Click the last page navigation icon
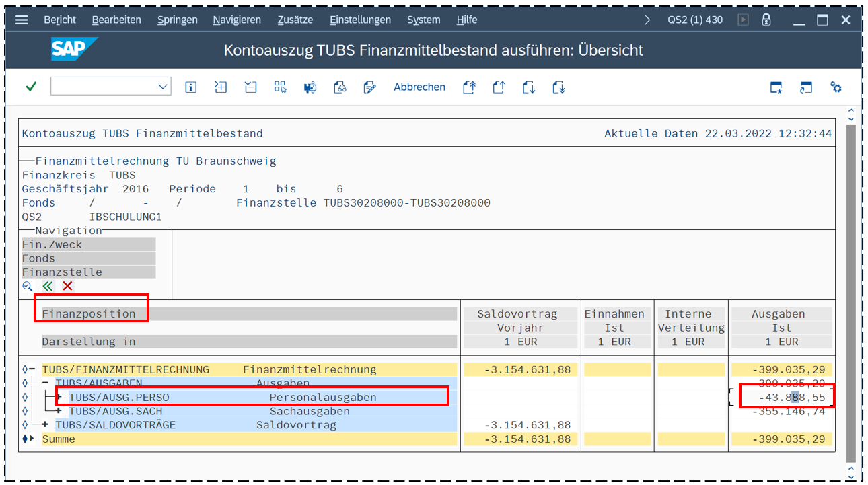868x485 pixels. [x=558, y=87]
